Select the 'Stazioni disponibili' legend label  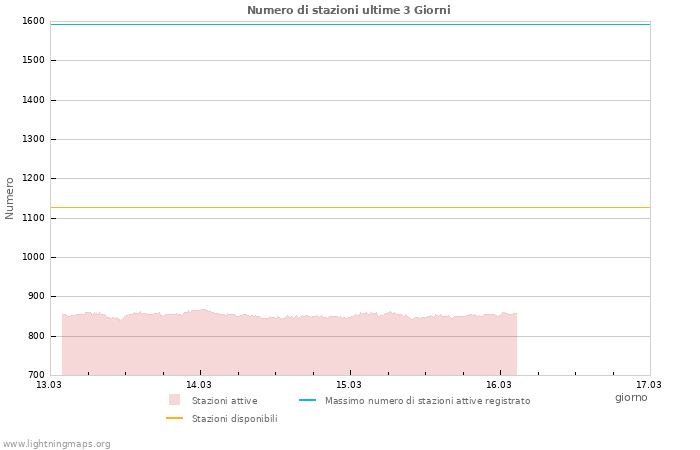coord(234,419)
